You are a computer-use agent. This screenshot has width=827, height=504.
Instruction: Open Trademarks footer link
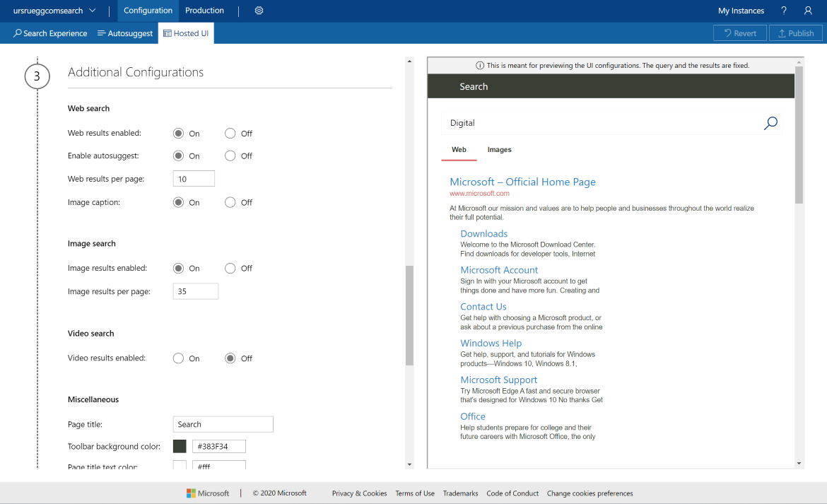460,493
